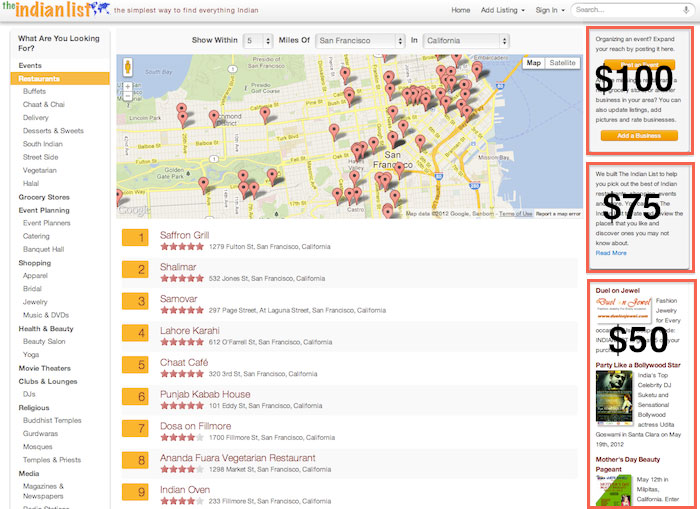
Task: Click the Duel on Jewel ad image
Action: point(623,309)
